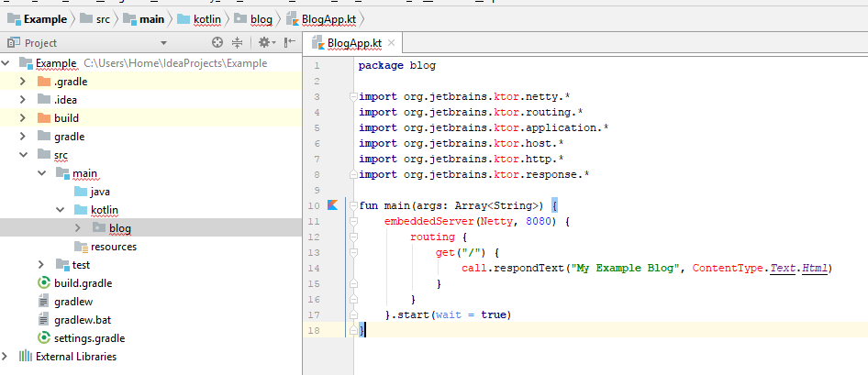Screen dimensions: 868x375
Task: Click the .gradle folder icon
Action: coord(44,82)
